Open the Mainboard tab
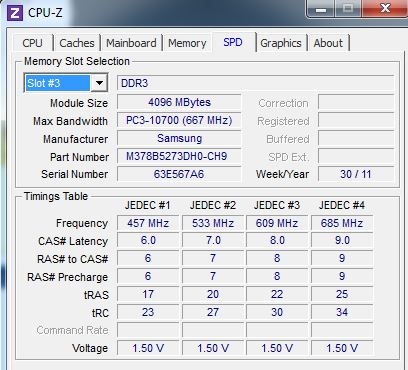 point(131,43)
